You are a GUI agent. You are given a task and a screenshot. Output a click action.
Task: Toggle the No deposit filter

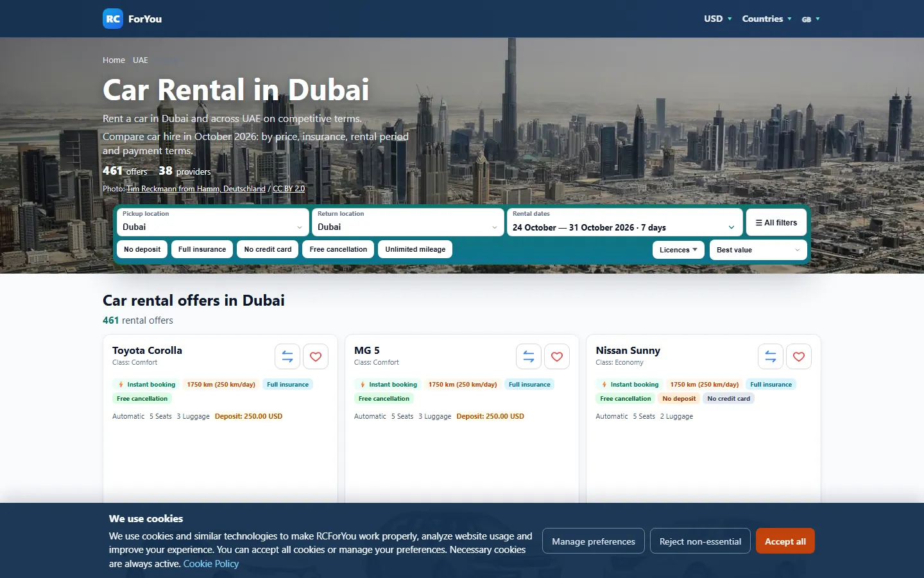pyautogui.click(x=142, y=249)
